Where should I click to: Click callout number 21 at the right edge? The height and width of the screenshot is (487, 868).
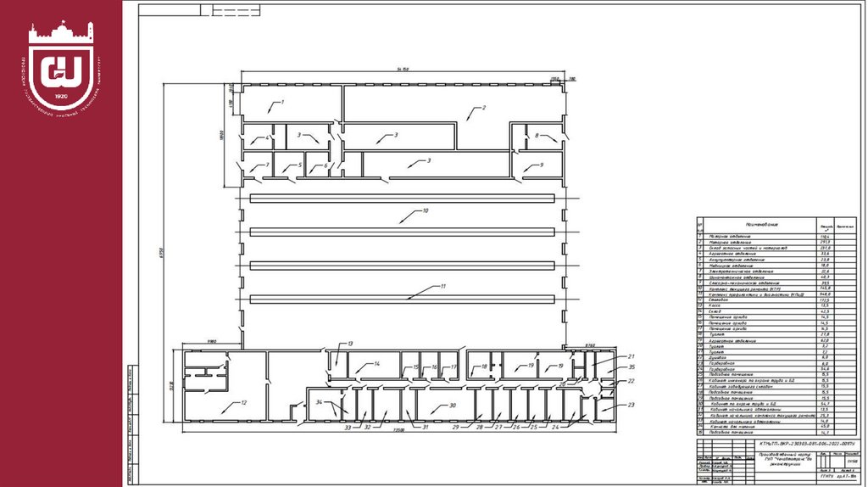(631, 356)
